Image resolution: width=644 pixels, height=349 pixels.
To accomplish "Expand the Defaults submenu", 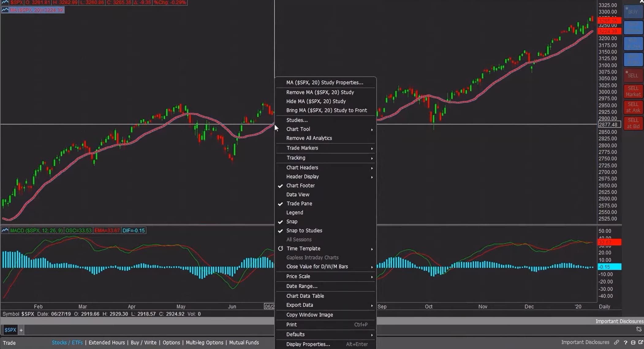I will [325, 334].
